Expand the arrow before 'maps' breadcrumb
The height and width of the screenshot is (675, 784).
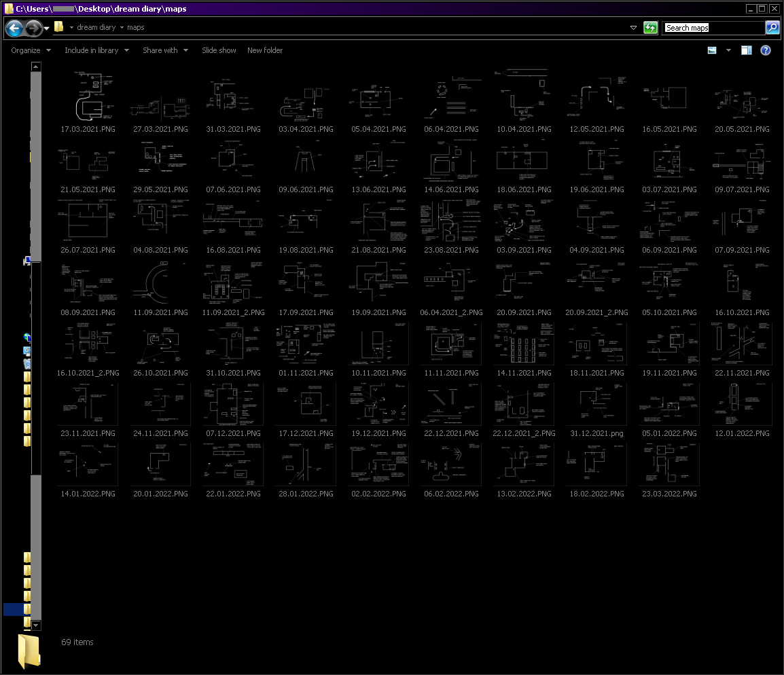(122, 27)
